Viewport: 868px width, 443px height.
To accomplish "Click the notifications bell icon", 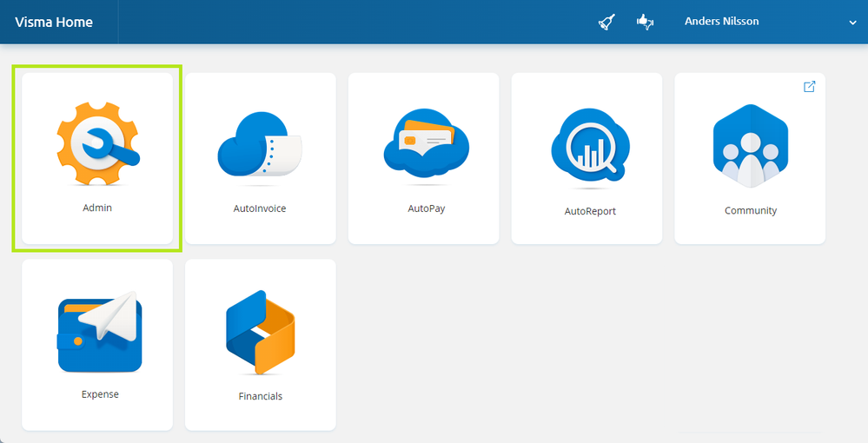I will (x=606, y=23).
